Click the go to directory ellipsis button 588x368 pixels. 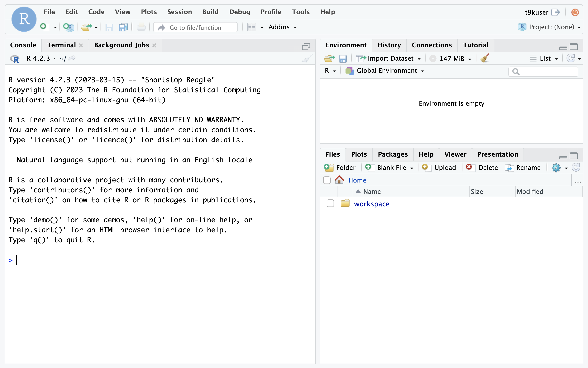(578, 181)
